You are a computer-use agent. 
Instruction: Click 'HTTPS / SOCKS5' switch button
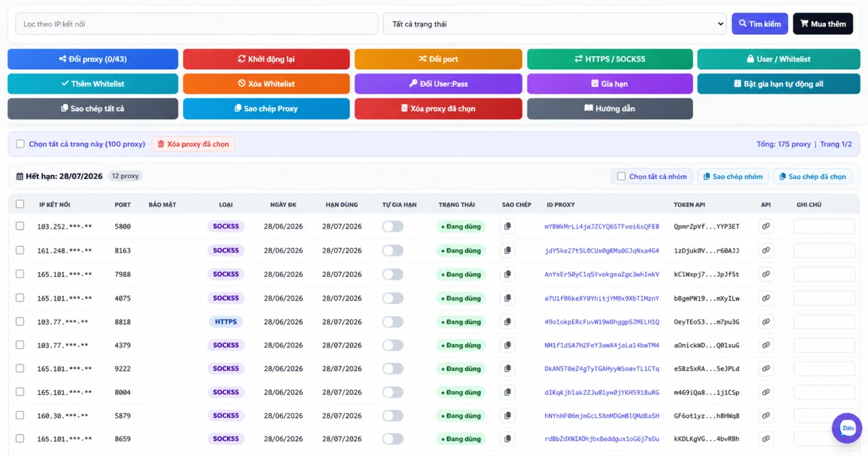point(610,59)
